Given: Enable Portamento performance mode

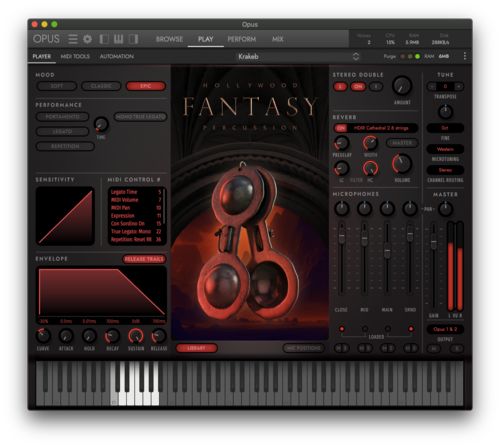Looking at the screenshot, I should point(62,117).
